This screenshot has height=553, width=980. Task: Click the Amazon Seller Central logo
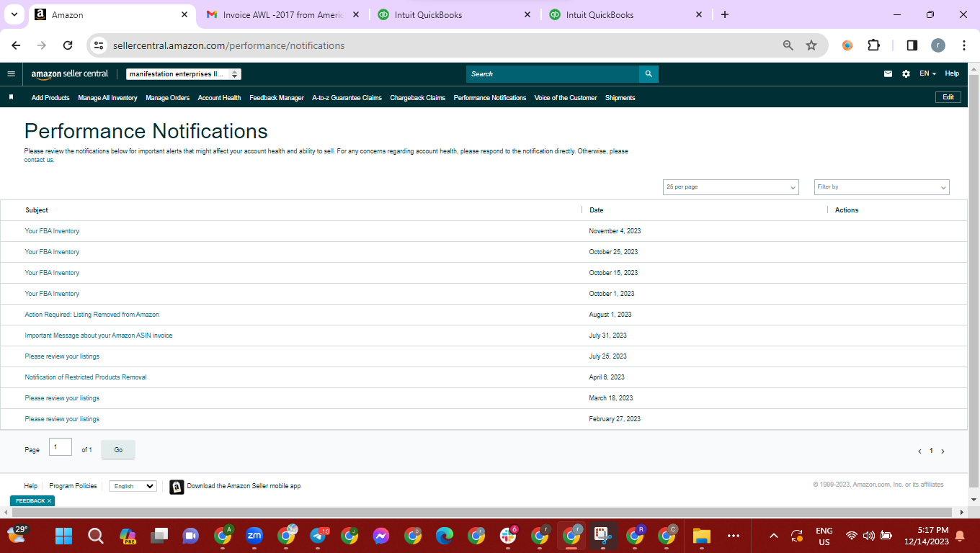[69, 73]
